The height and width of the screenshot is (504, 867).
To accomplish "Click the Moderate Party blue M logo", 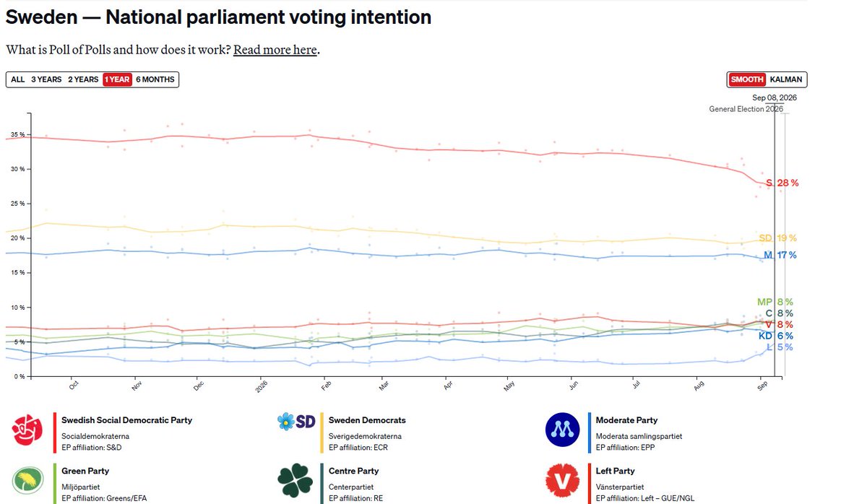I will [x=562, y=430].
